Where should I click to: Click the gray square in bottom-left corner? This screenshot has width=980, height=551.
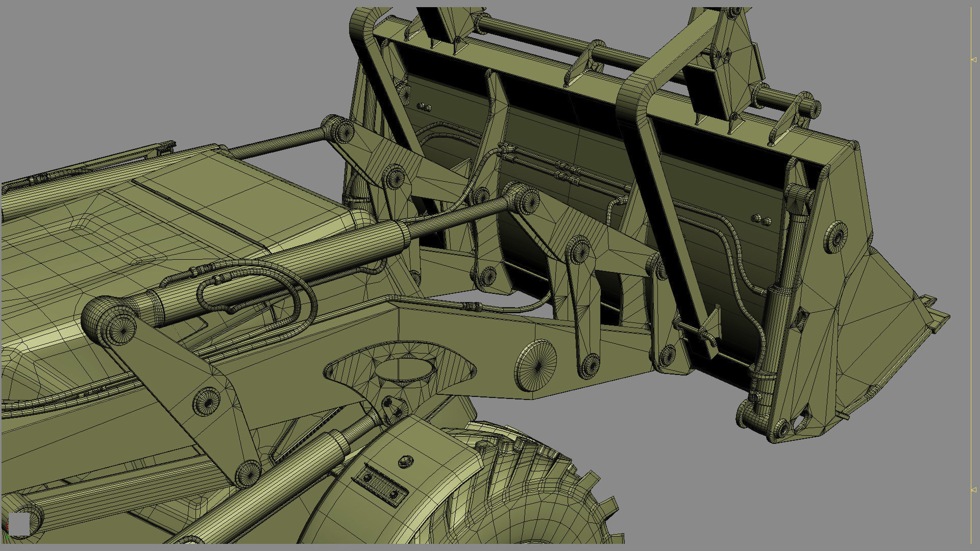tap(19, 524)
